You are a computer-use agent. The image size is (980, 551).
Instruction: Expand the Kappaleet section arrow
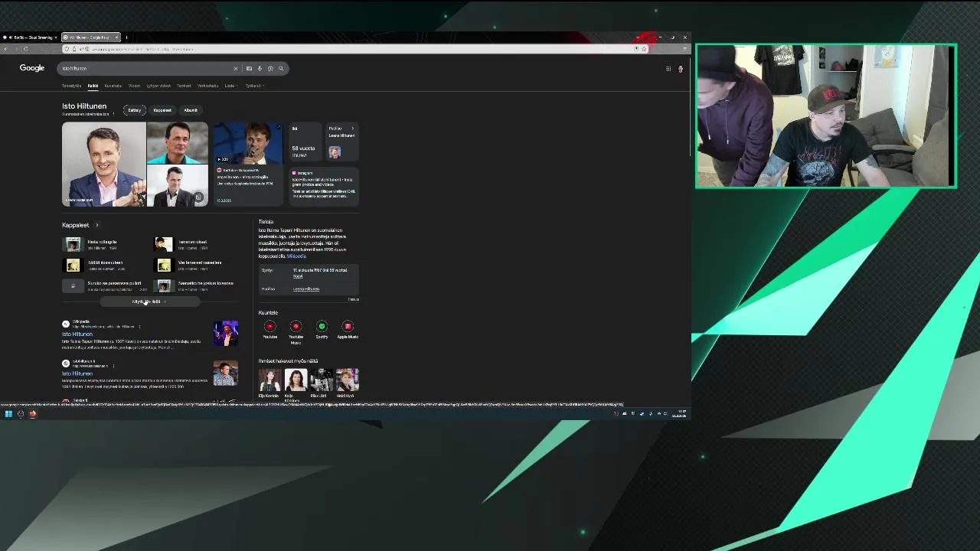96,225
